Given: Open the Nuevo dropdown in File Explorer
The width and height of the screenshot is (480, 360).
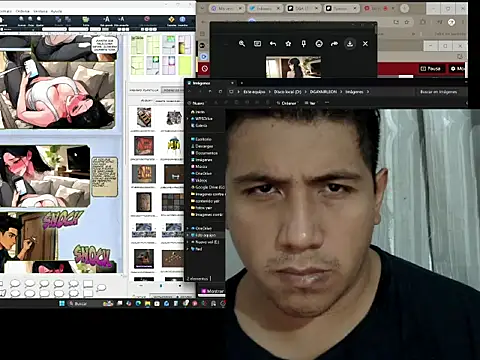Looking at the screenshot, I should tap(196, 103).
